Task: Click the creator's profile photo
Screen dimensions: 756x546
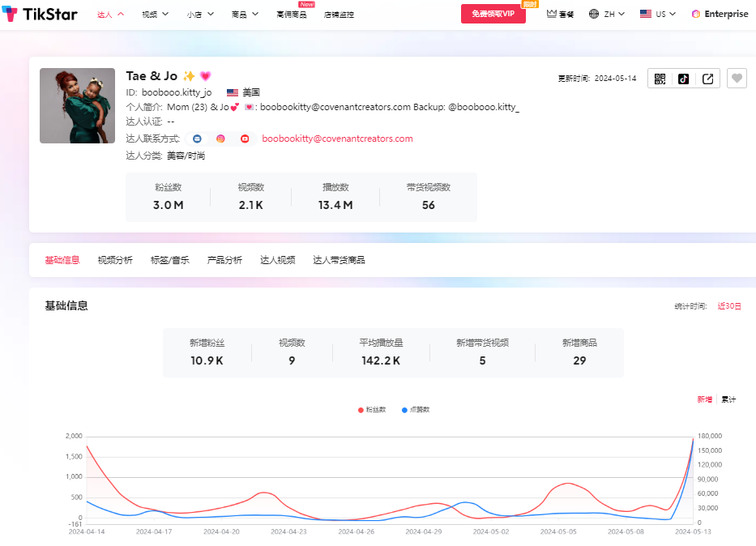Action: [77, 105]
